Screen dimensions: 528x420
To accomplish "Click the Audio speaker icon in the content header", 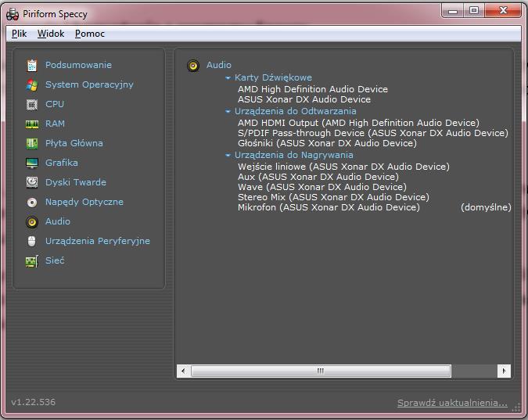I will point(193,66).
